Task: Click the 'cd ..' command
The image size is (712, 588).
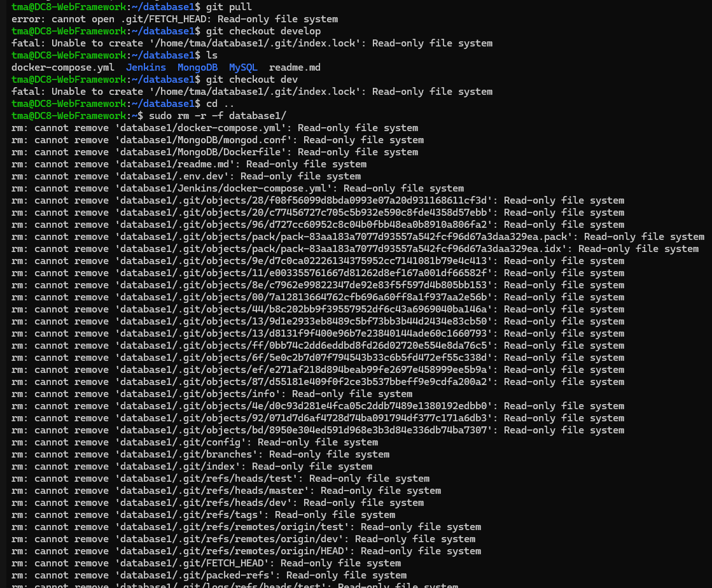Action: 220,104
